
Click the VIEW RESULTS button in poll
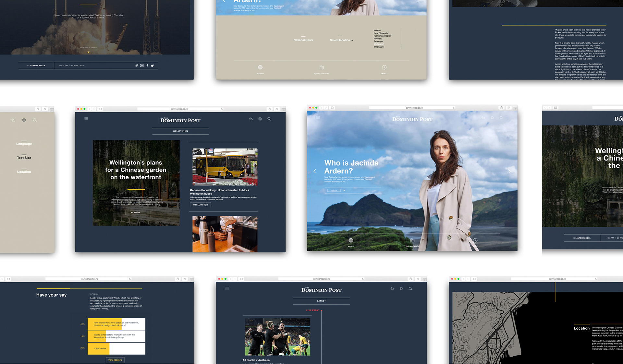(x=115, y=360)
